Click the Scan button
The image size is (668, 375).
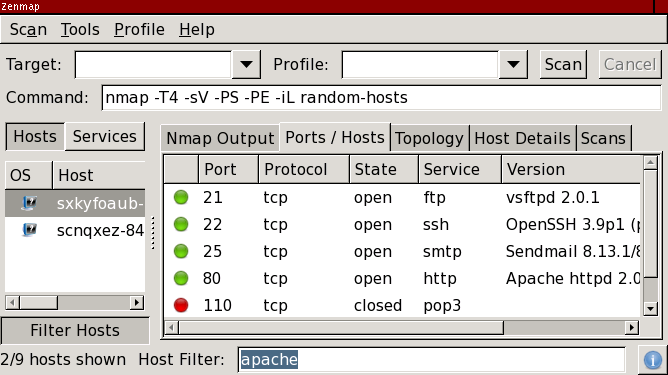click(x=563, y=64)
